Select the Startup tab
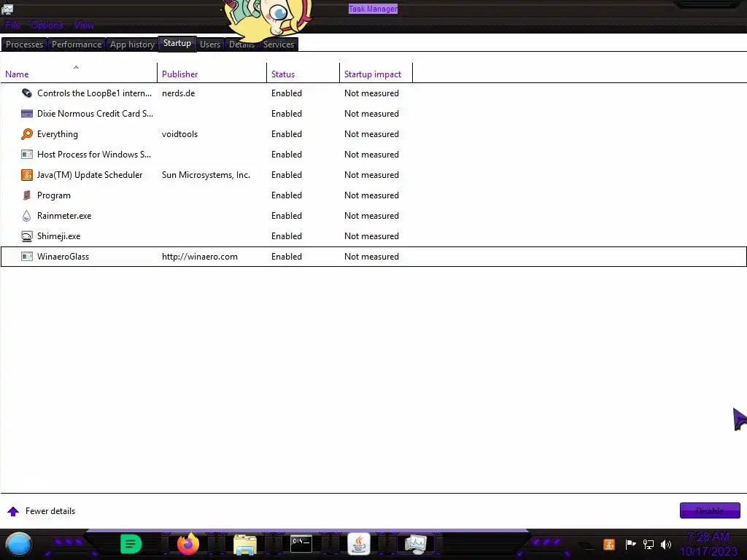747x560 pixels. click(x=177, y=43)
